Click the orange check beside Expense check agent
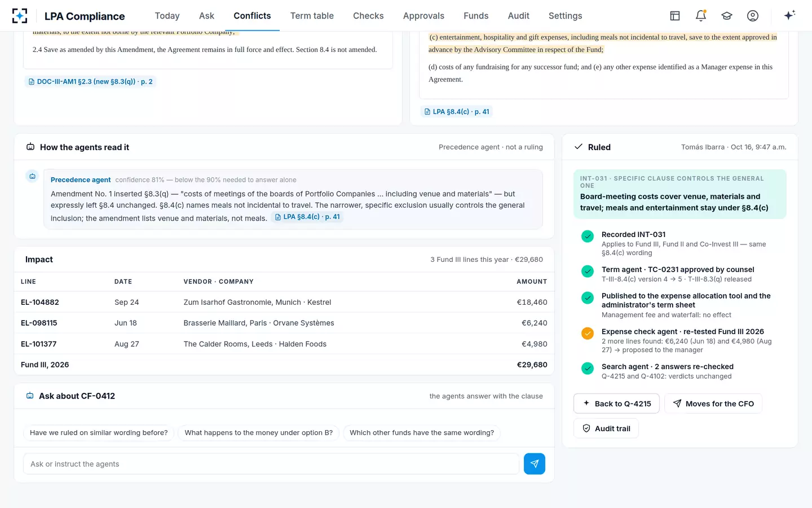This screenshot has height=508, width=812. click(588, 333)
